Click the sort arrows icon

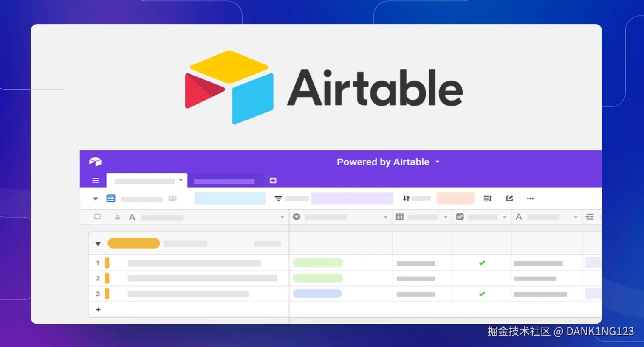pyautogui.click(x=406, y=199)
